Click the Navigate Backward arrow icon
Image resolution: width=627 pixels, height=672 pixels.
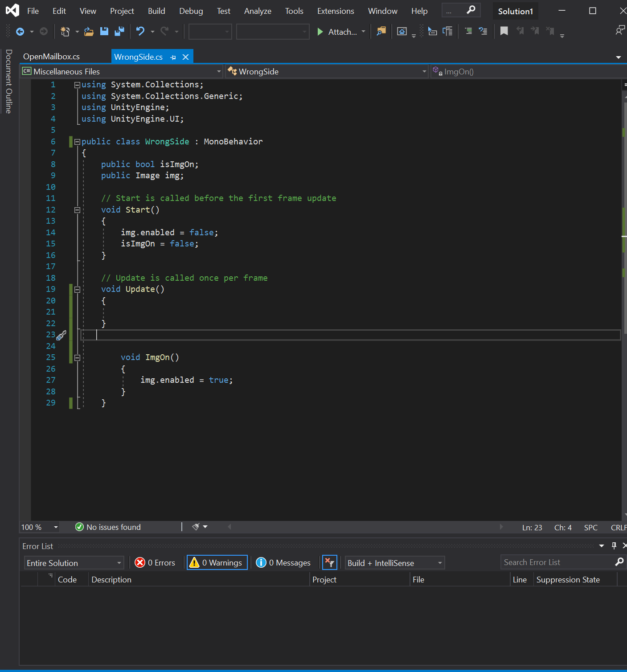point(20,31)
